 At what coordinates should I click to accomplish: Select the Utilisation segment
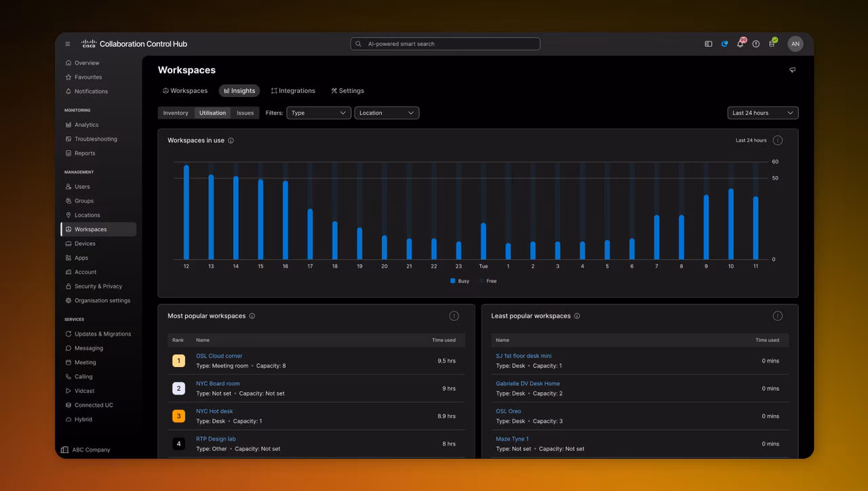coord(213,113)
